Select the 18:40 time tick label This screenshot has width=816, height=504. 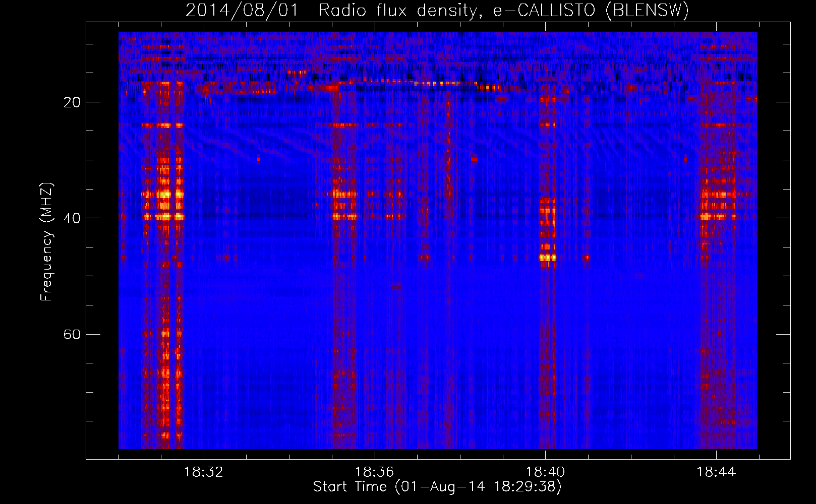pos(545,472)
